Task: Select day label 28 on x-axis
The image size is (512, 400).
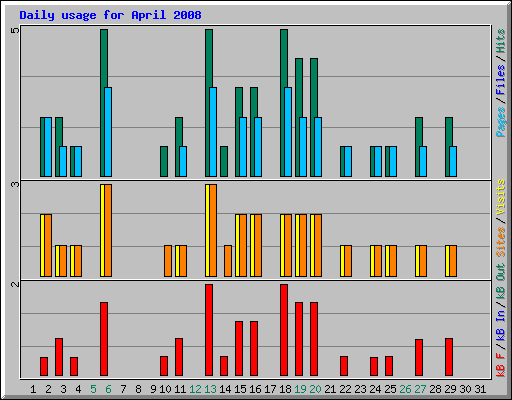Action: pyautogui.click(x=435, y=389)
